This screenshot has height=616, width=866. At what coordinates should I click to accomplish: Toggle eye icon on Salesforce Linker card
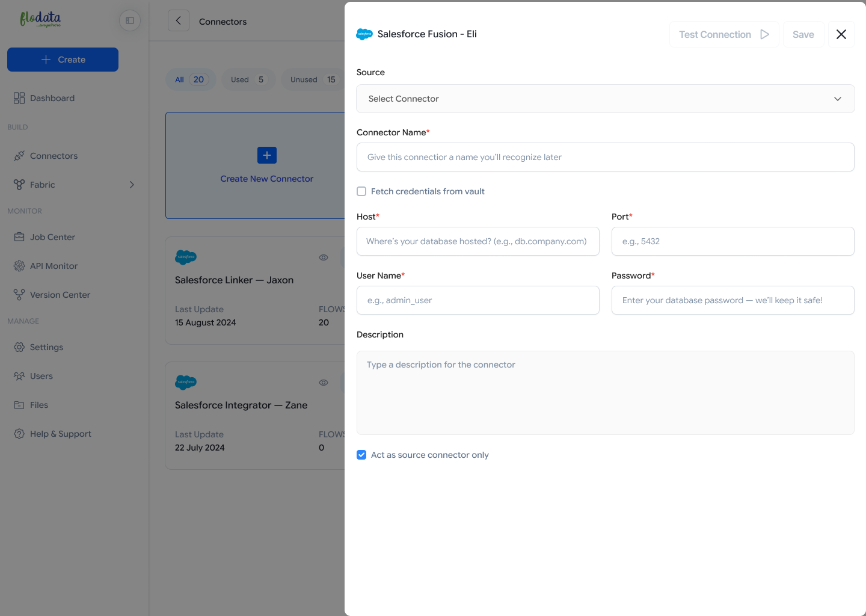[x=324, y=257]
